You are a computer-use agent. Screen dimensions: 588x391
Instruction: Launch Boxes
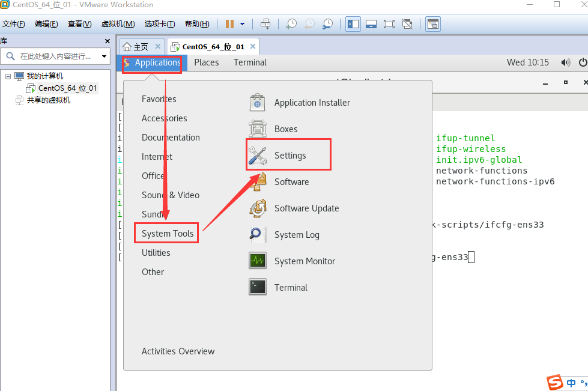(273, 129)
